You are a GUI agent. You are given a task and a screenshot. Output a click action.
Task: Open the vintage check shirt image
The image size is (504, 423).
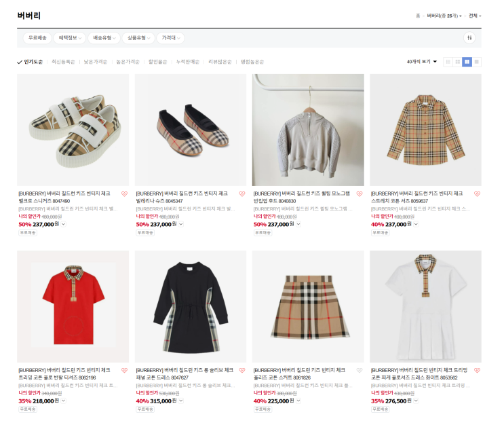[x=425, y=130]
